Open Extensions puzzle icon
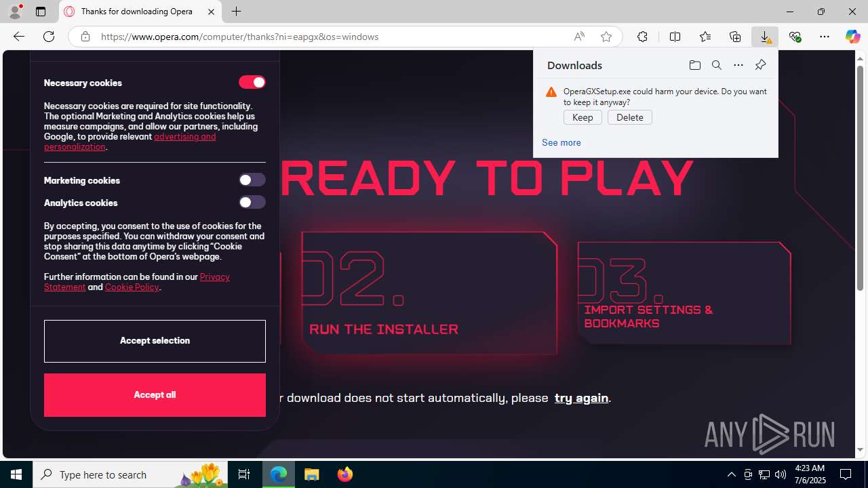The height and width of the screenshot is (488, 868). 642,37
